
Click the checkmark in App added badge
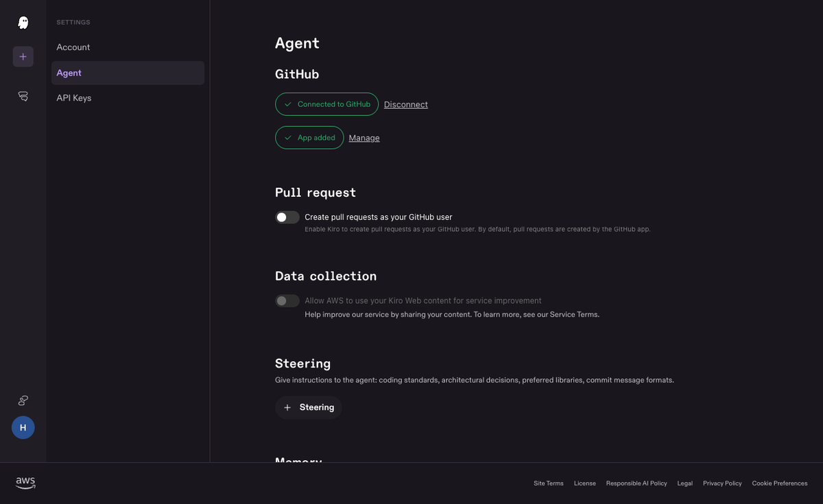pyautogui.click(x=288, y=138)
